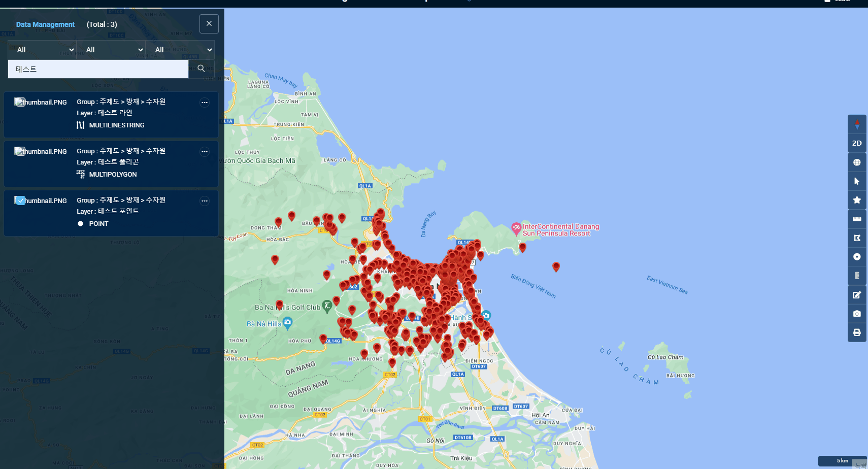Click the Layer : 테스트 포인트 text

(108, 211)
